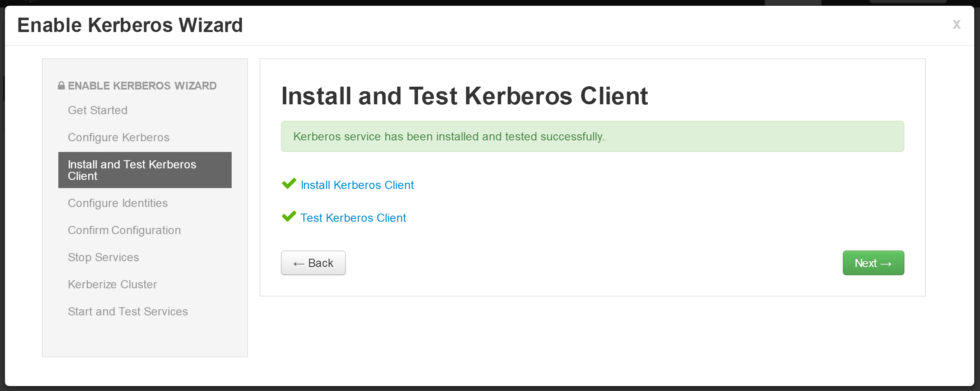Screen dimensions: 980x391
Task: Select the Kerberize Cluster step
Action: click(113, 284)
